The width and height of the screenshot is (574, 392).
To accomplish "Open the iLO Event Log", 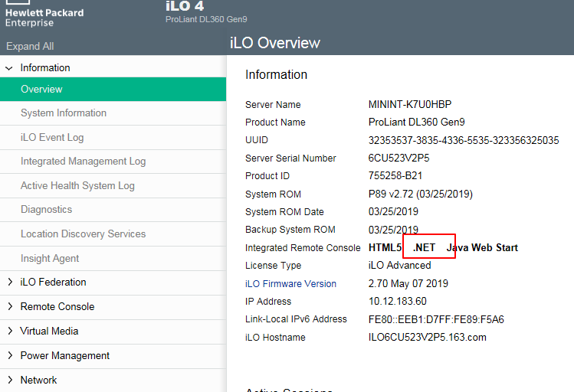I will 113,138.
